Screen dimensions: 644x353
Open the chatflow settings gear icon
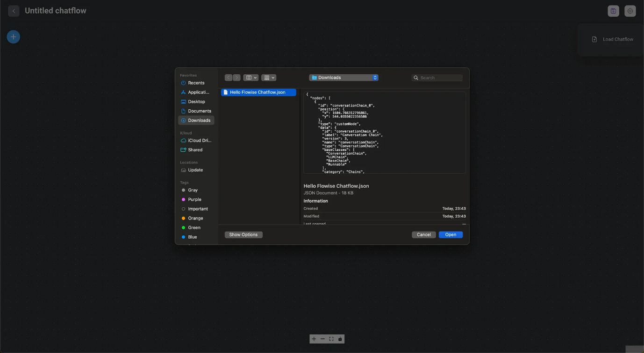click(630, 11)
